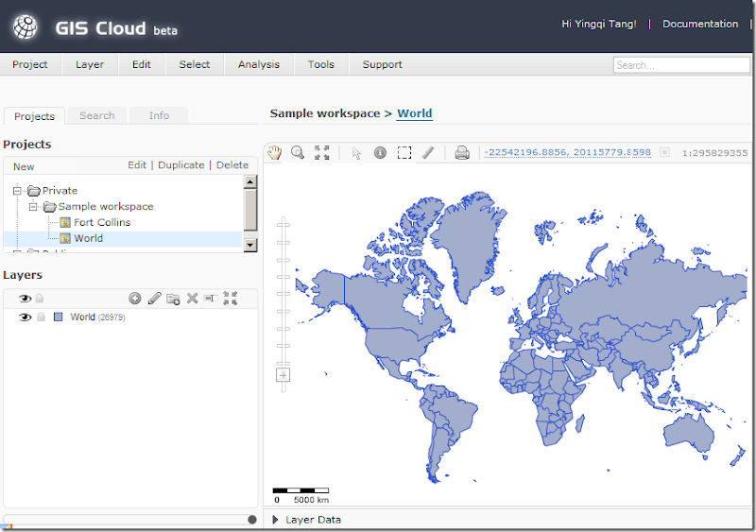Expand the Layer Data panel
Screen dimensions: 756x532
click(276, 520)
